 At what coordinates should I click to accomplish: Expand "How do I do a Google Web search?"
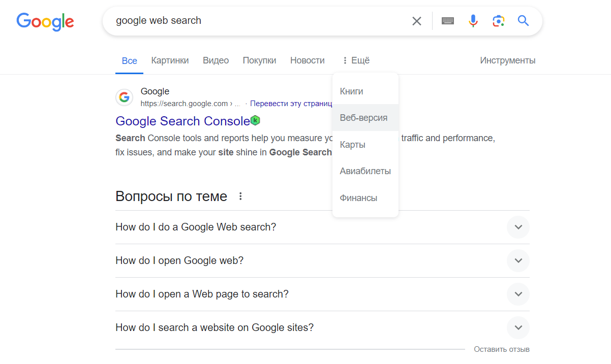(x=518, y=227)
